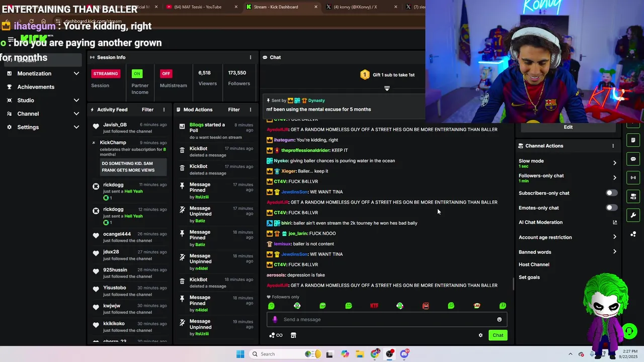The height and width of the screenshot is (362, 644).
Task: Open Windows Start menu
Action: [x=240, y=354]
